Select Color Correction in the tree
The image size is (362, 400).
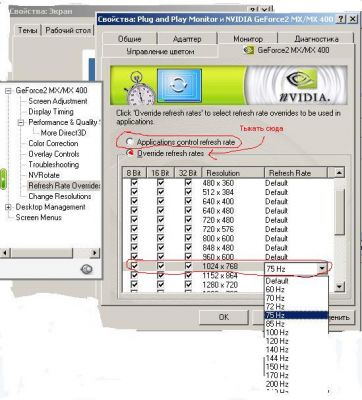53,143
